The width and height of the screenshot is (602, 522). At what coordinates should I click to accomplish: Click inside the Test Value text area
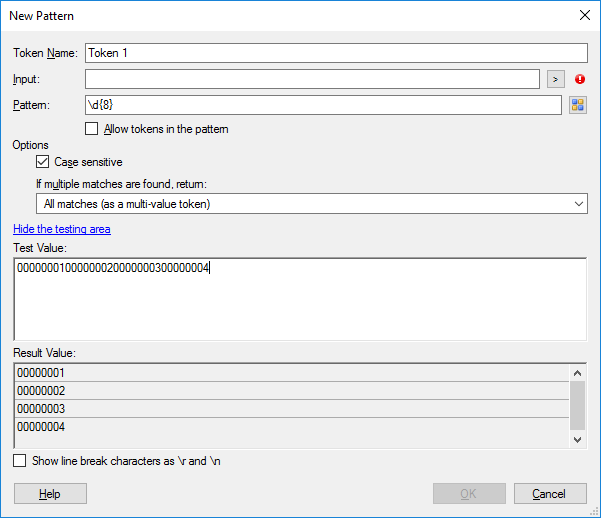[300, 299]
